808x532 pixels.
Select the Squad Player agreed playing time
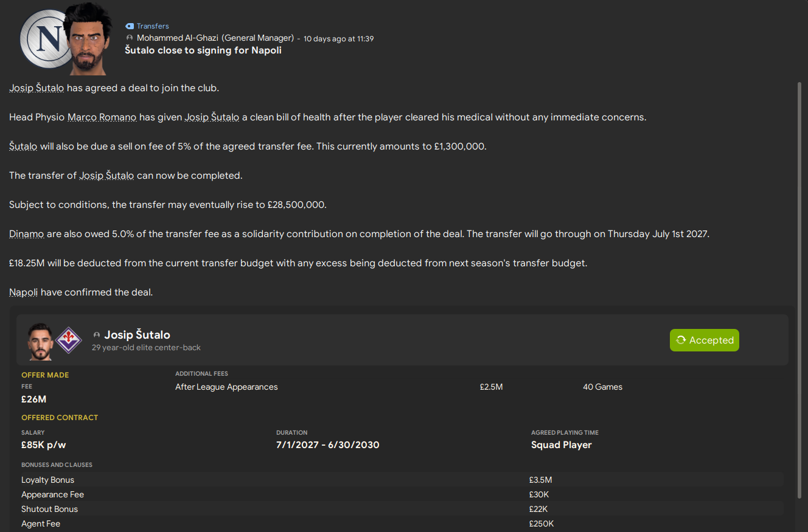click(561, 444)
